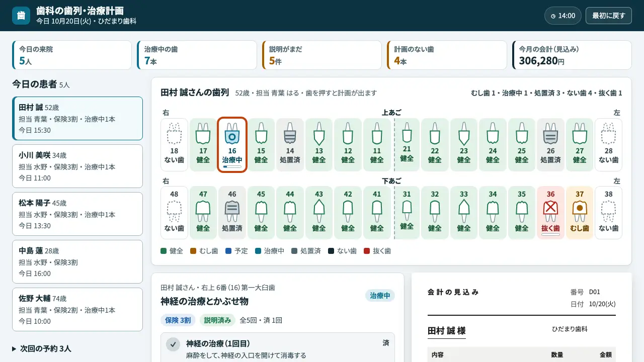644x362 pixels.
Task: Select patient 小川 美咲
Action: pos(77,166)
